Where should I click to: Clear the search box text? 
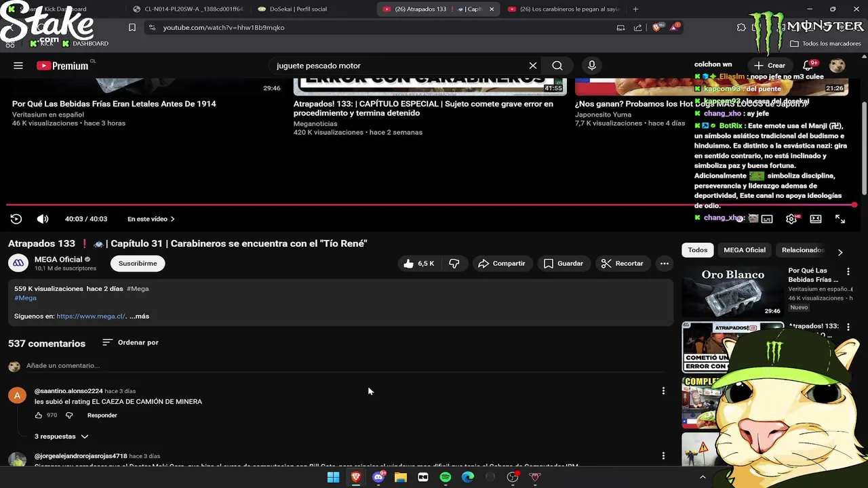pos(533,66)
